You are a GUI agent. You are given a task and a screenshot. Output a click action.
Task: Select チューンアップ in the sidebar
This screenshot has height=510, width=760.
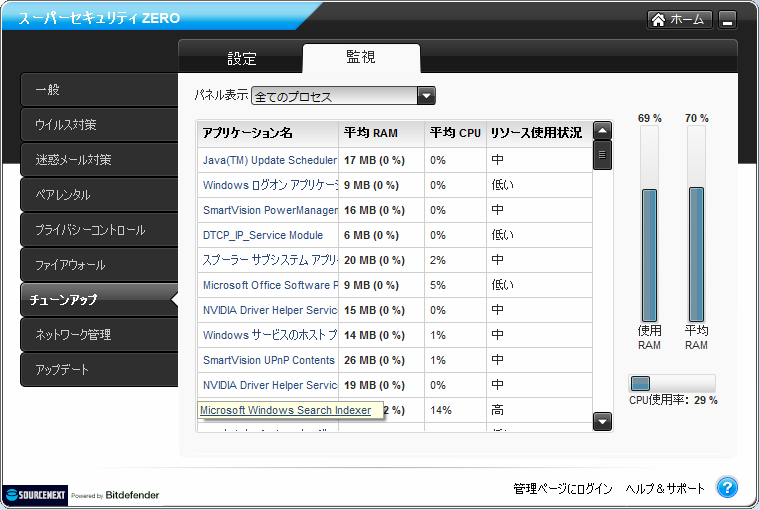point(99,300)
